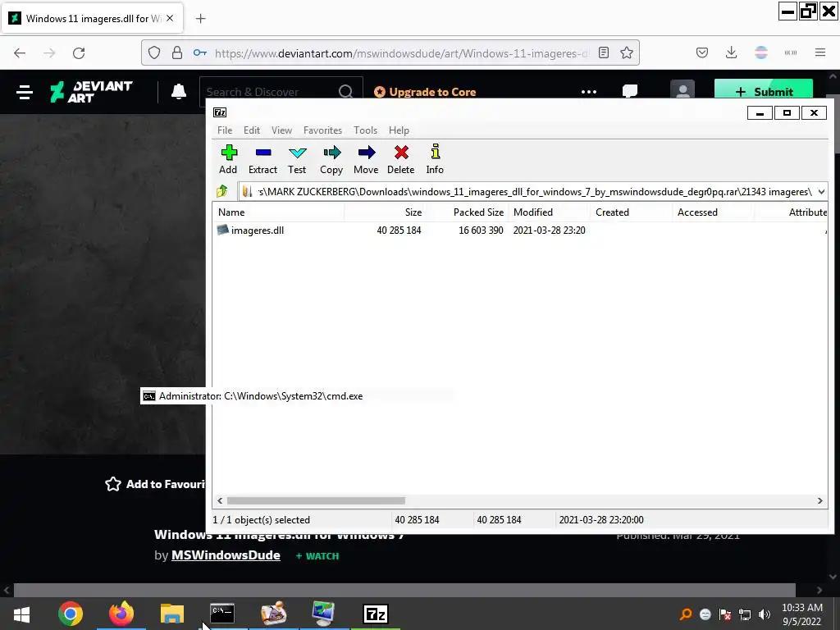
Task: Click the DeviantArt logo
Action: click(91, 92)
